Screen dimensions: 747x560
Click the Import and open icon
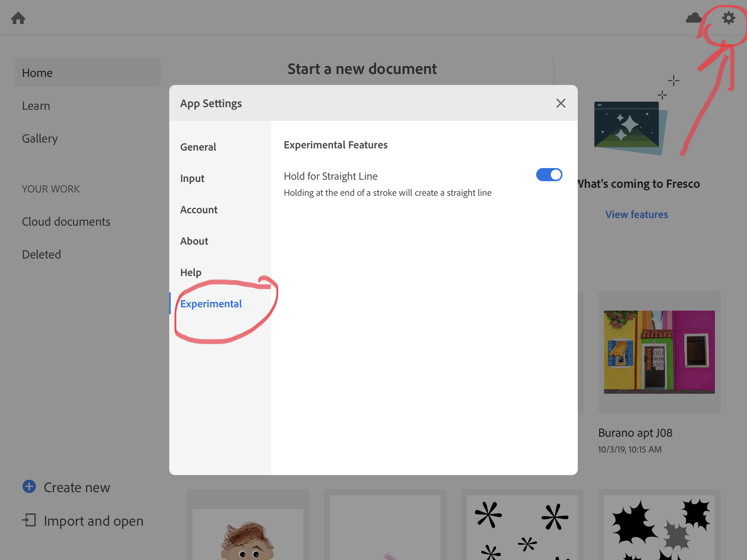click(29, 520)
